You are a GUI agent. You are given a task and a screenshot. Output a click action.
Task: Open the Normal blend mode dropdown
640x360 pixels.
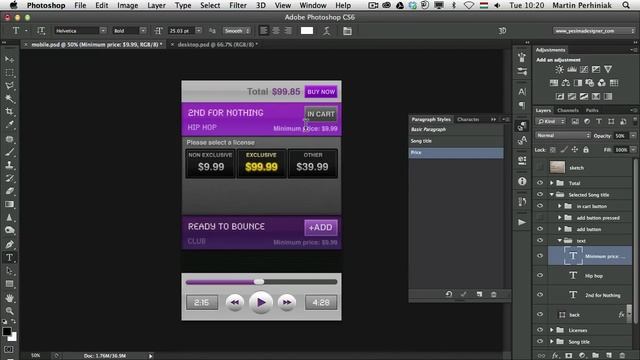point(563,136)
